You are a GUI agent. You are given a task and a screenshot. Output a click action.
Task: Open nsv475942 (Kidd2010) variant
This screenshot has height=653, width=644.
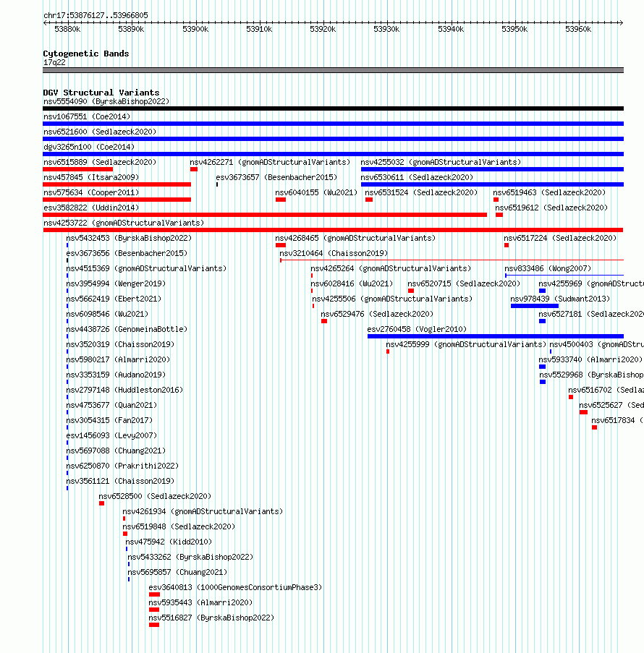click(169, 542)
